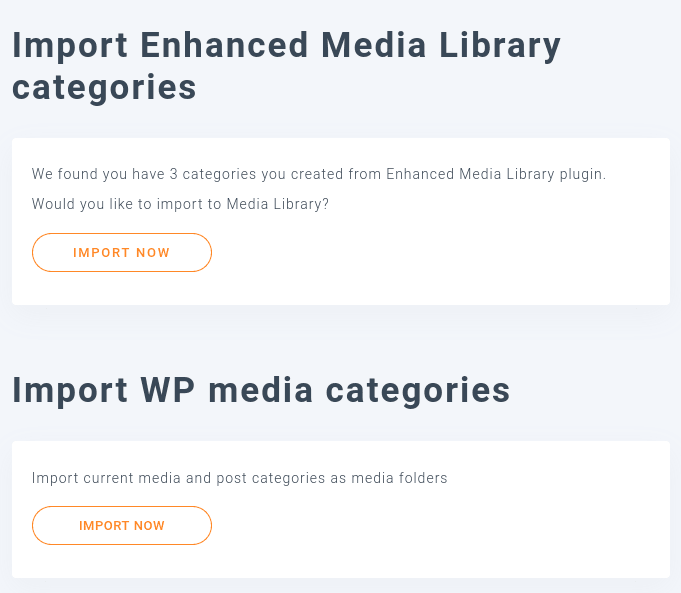The height and width of the screenshot is (593, 681).
Task: Click the "Import Enhanced Media Library categories" heading
Action: point(286,66)
